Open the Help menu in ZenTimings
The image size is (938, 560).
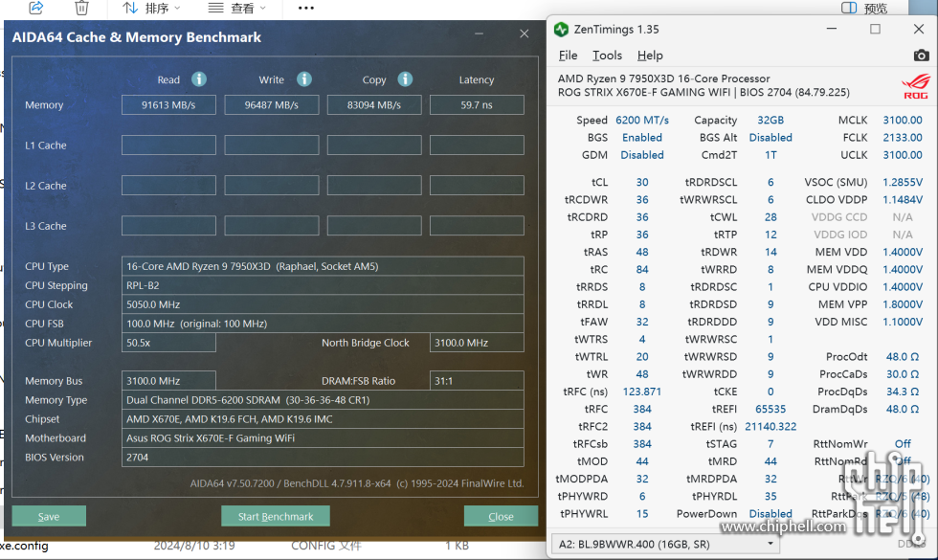650,56
